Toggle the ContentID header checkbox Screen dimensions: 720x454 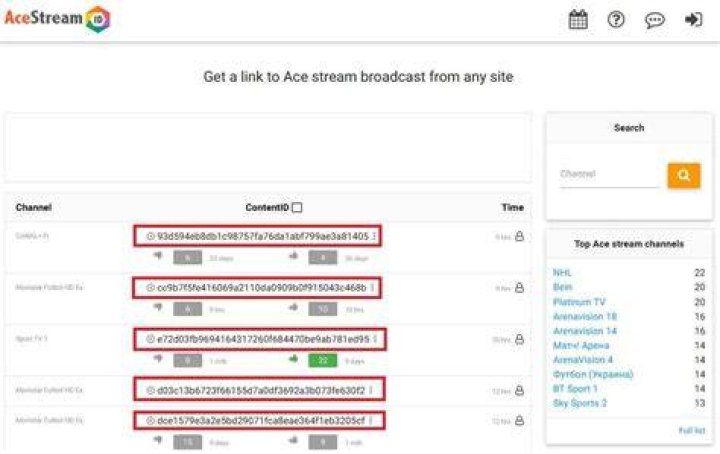[x=297, y=207]
